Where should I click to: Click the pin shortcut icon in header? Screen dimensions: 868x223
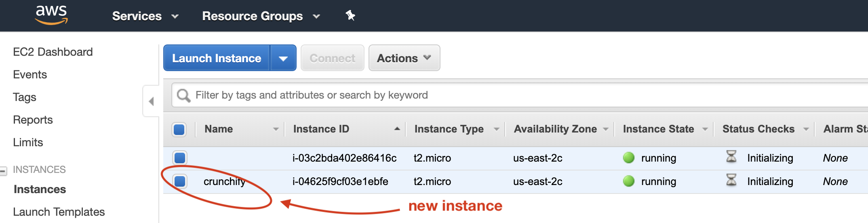tap(350, 16)
